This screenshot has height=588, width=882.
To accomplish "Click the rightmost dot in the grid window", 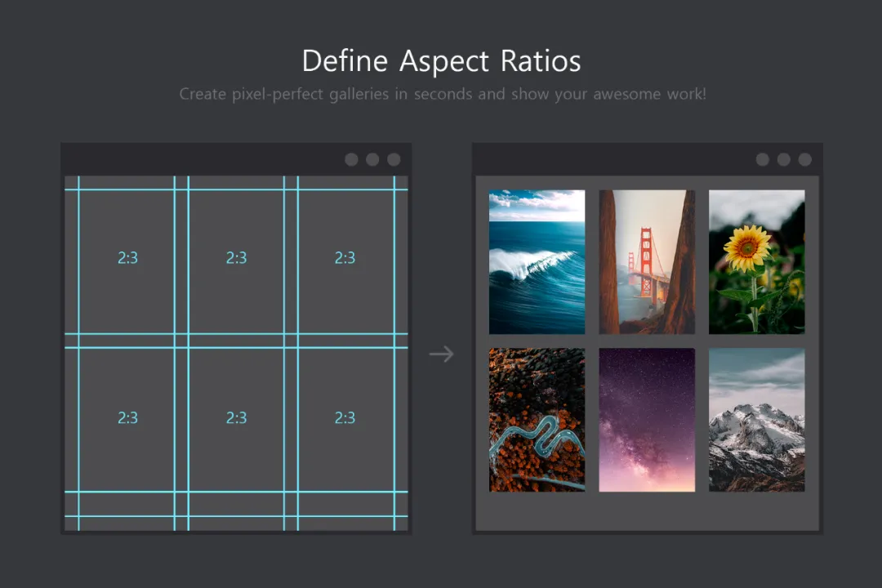I will [x=394, y=159].
